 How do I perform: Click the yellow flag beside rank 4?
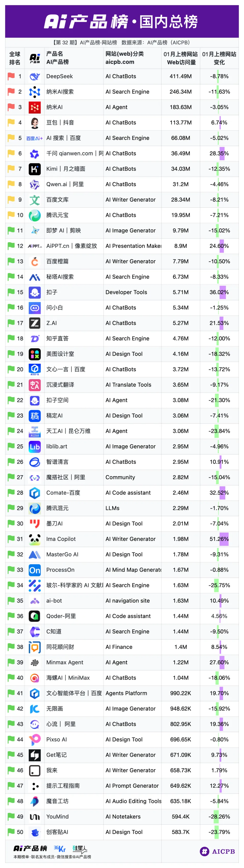(x=11, y=122)
